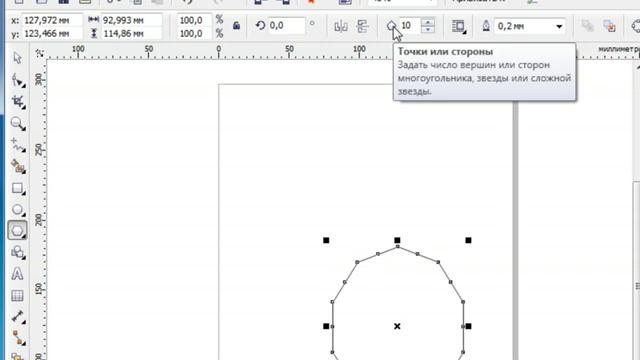Select the Shape edit tool

18,80
